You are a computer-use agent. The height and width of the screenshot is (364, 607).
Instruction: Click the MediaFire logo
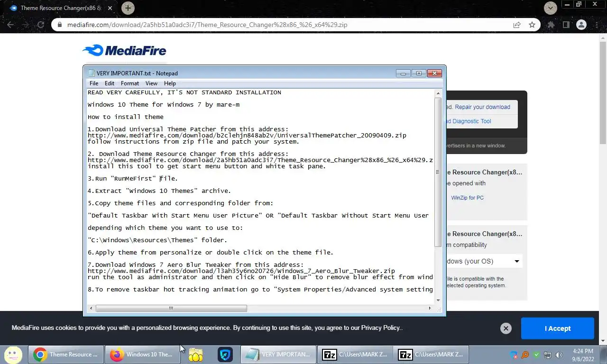(x=124, y=50)
